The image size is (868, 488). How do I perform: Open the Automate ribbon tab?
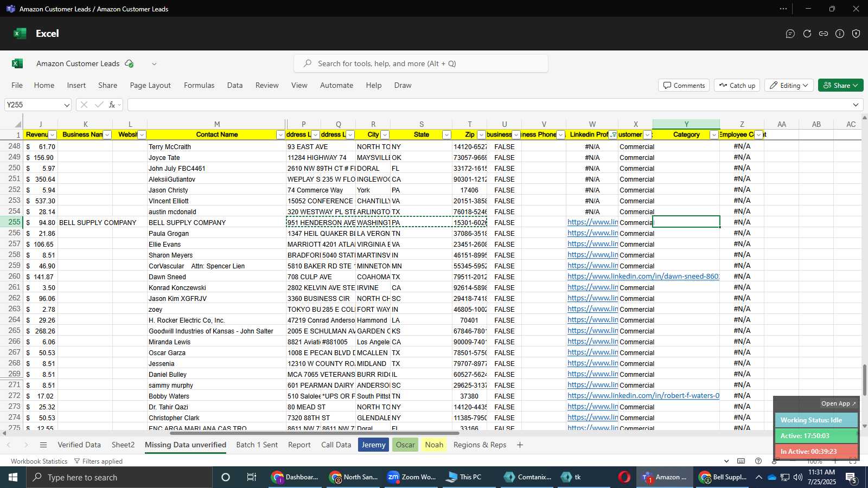336,85
